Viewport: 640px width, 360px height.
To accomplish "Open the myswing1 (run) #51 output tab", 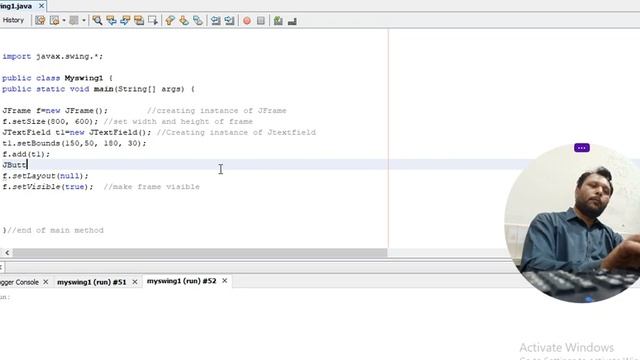I will pos(91,282).
